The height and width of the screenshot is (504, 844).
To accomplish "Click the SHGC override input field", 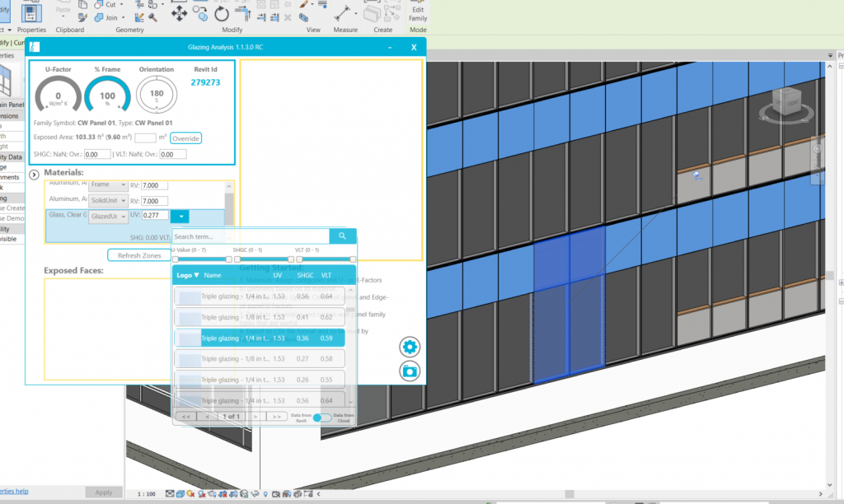I will 97,154.
